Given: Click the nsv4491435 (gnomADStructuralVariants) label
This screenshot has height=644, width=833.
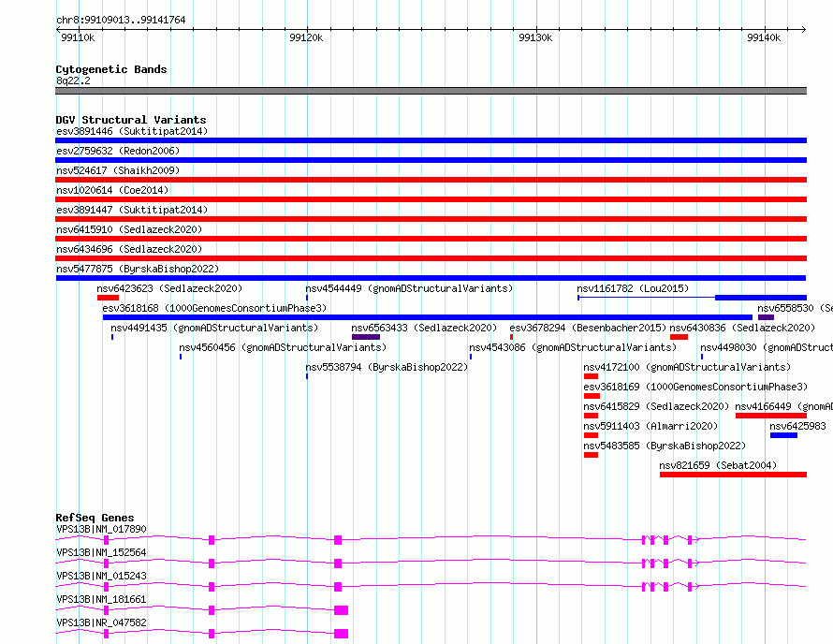Looking at the screenshot, I should (x=214, y=328).
